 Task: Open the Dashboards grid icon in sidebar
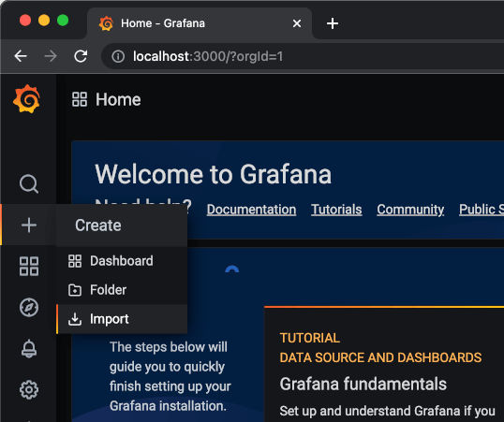[x=29, y=266]
